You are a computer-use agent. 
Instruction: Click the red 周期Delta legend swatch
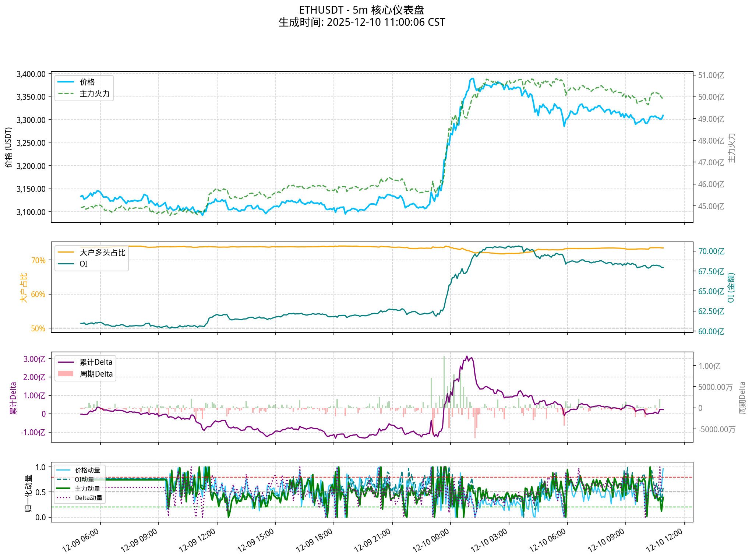[66, 374]
